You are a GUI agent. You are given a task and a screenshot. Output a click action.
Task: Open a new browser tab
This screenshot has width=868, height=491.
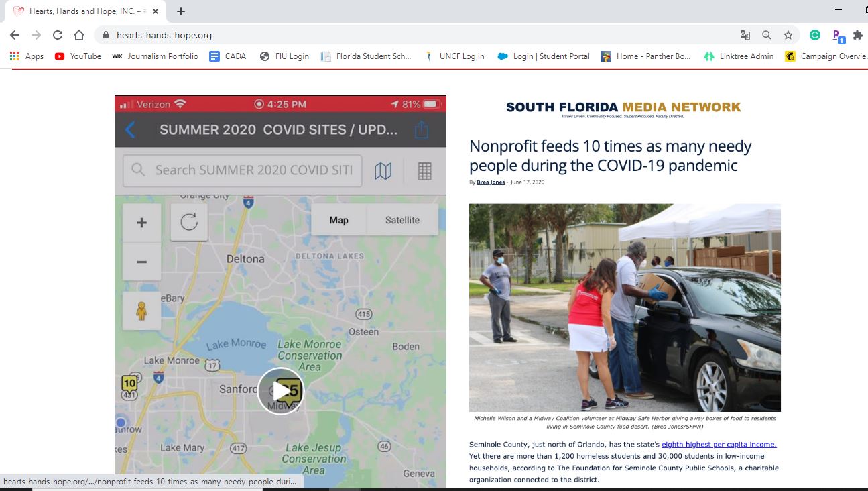click(x=181, y=11)
